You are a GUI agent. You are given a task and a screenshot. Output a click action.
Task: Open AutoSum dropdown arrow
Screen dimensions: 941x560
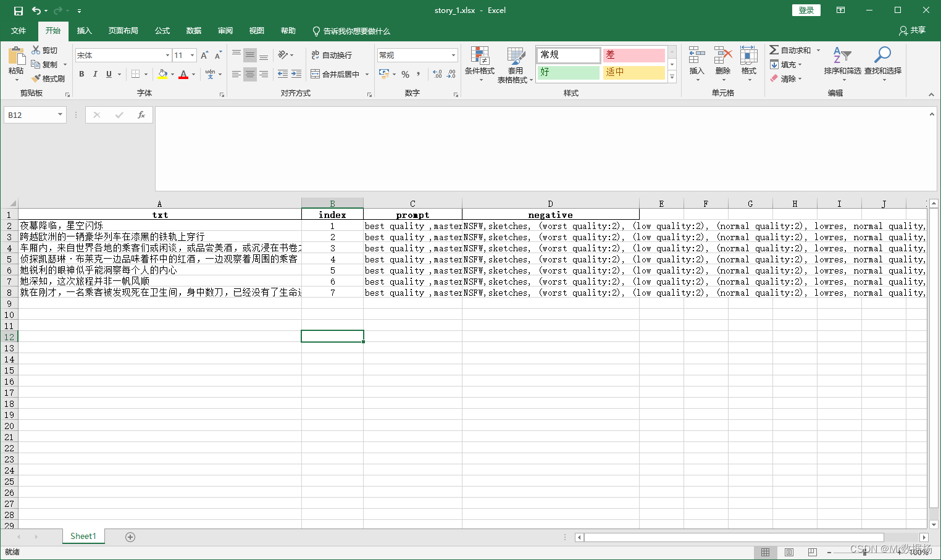coord(819,50)
